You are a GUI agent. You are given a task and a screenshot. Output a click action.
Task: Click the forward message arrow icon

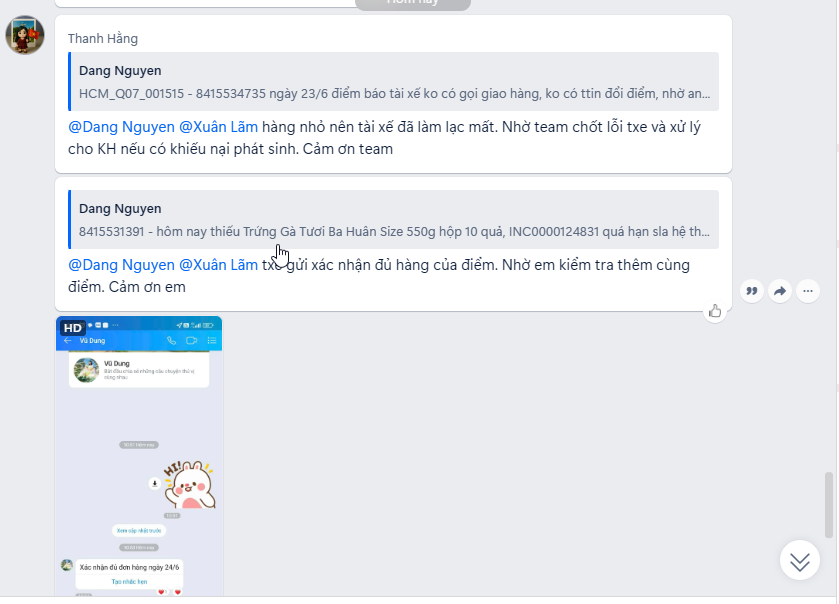point(780,291)
